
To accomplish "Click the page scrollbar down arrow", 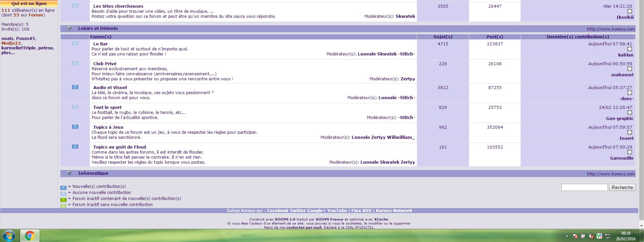I will tap(641, 226).
